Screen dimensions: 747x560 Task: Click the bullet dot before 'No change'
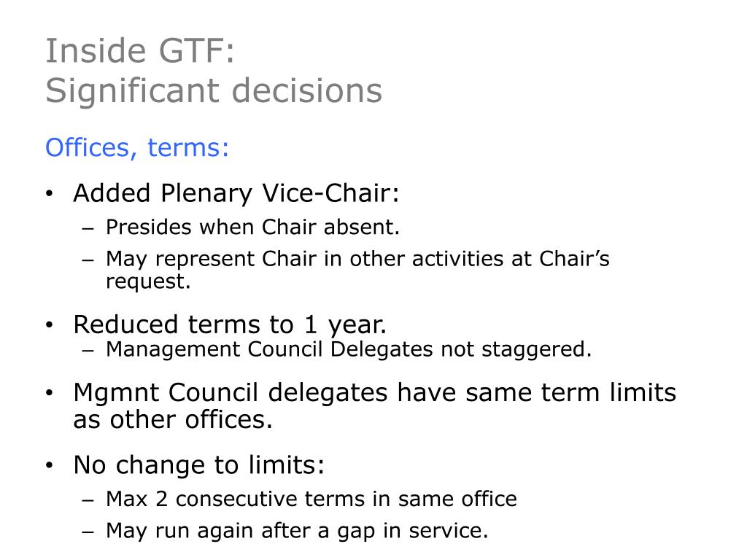[x=50, y=465]
